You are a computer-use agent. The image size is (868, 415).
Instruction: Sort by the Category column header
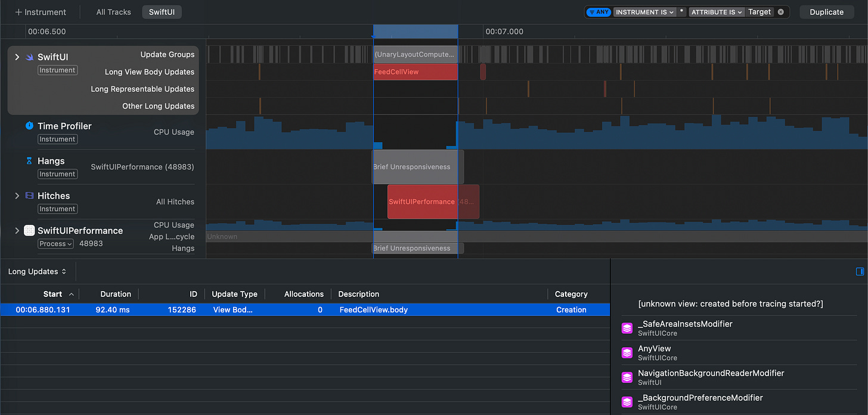[x=571, y=294]
